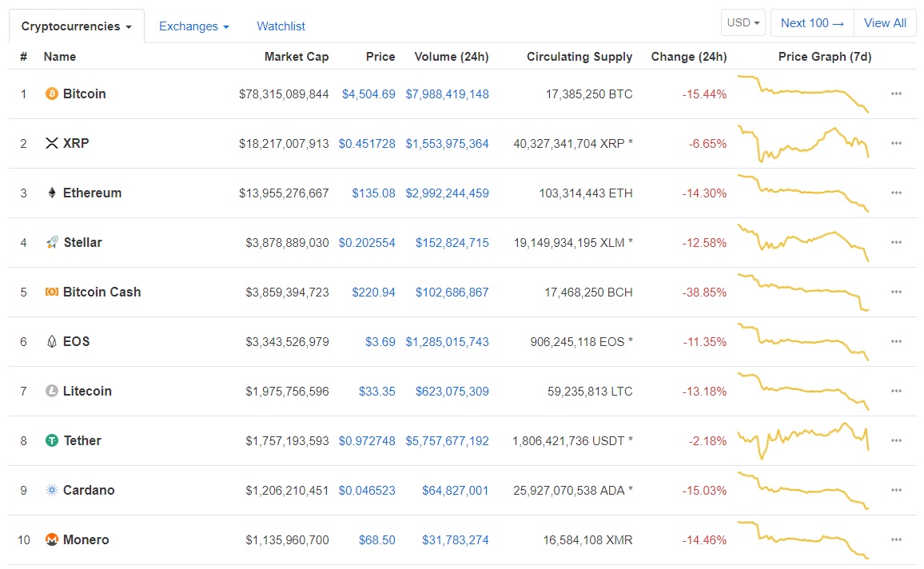
Task: Open the USD currency selector
Action: tap(743, 23)
